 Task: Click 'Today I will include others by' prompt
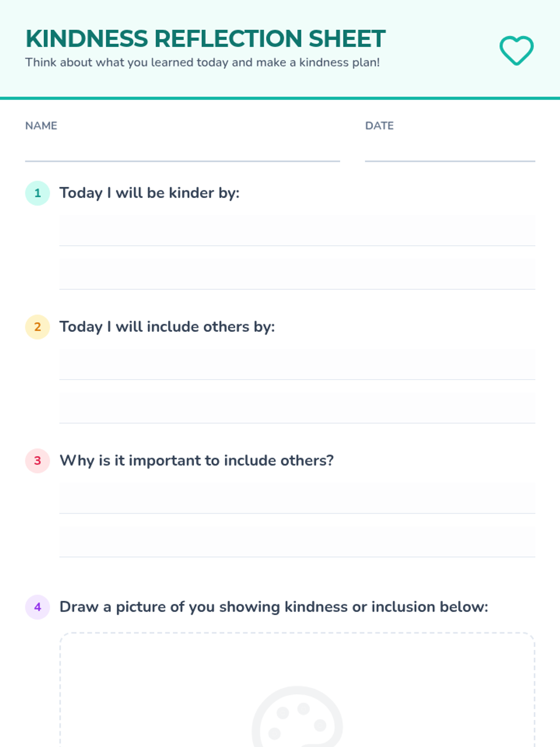click(167, 327)
